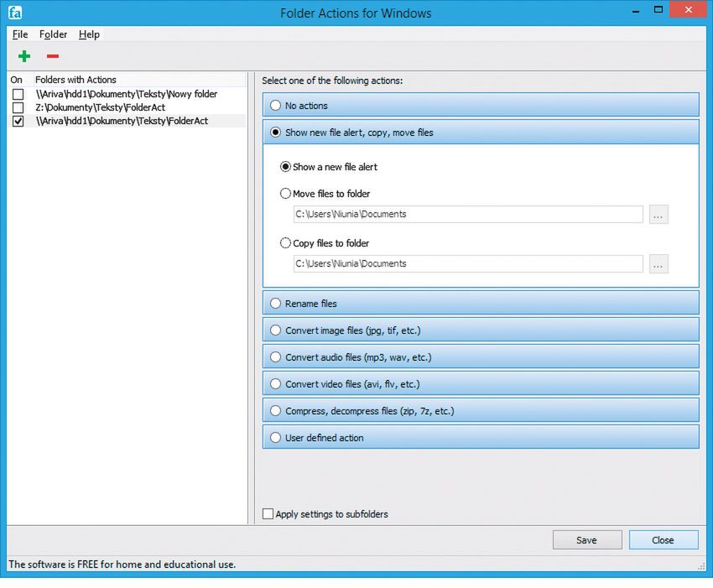Click the Save button
713x588 pixels.
tap(587, 540)
